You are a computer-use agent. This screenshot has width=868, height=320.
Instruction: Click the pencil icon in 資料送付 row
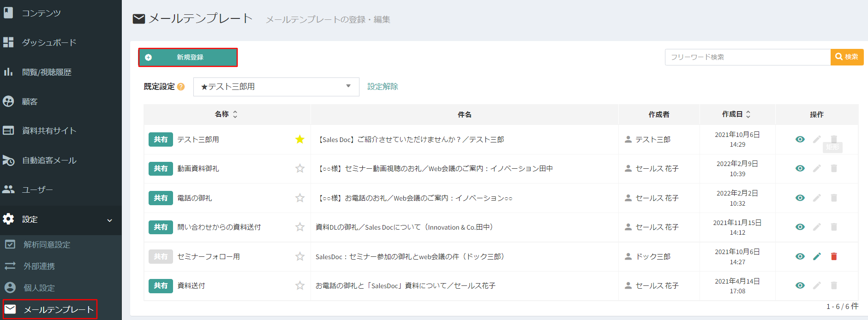tap(817, 285)
